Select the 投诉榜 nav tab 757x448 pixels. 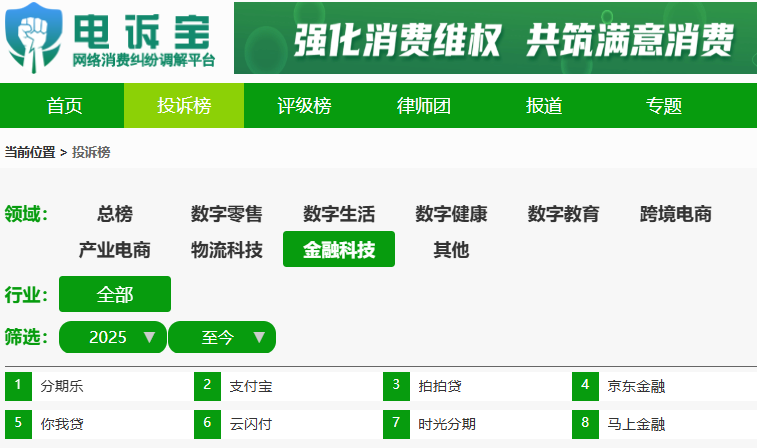[x=184, y=106]
